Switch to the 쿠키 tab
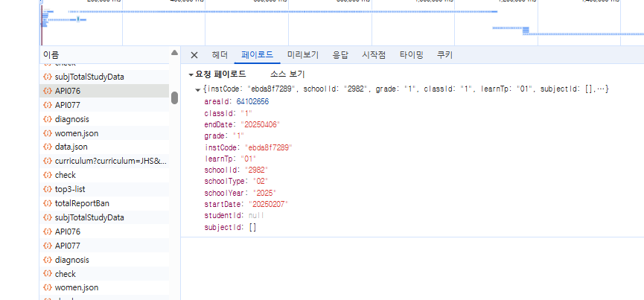The width and height of the screenshot is (644, 300). (444, 55)
